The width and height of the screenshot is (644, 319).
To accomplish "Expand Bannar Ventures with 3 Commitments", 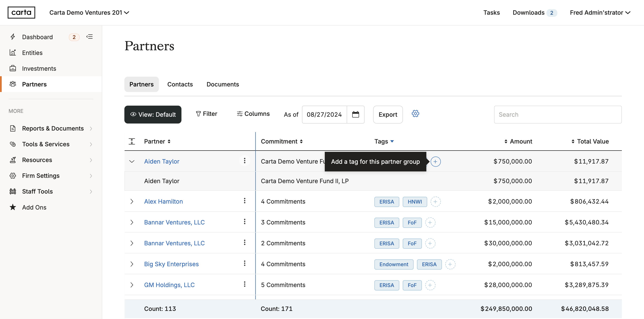I will click(132, 222).
